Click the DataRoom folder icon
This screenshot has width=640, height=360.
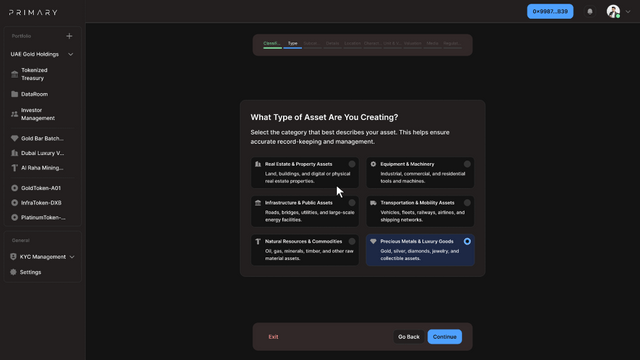[15, 94]
